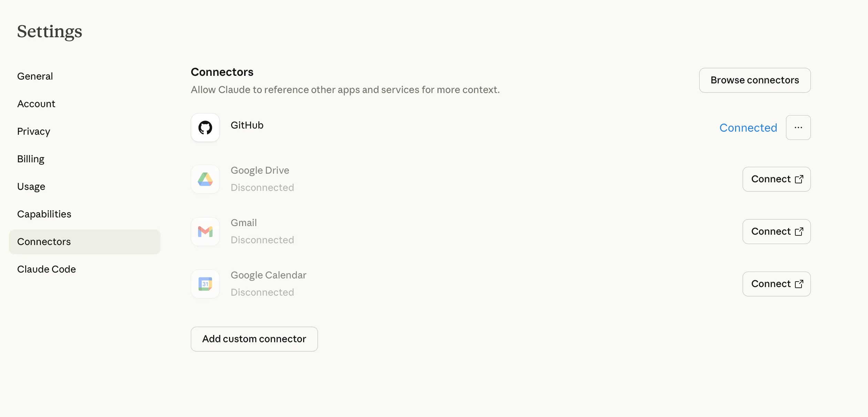Viewport: 868px width, 417px height.
Task: Select the Connectors sidebar item
Action: 44,242
